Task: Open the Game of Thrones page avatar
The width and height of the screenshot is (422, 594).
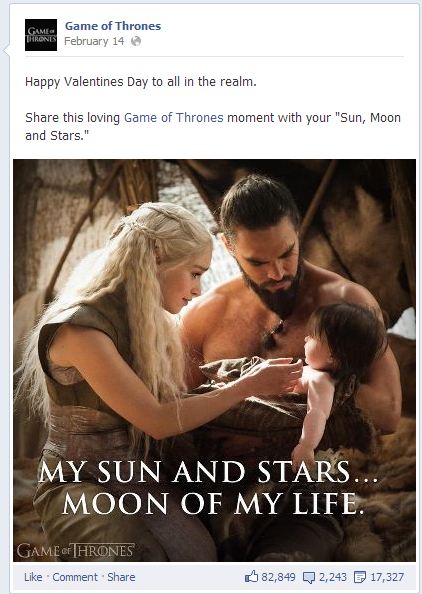Action: [x=41, y=35]
